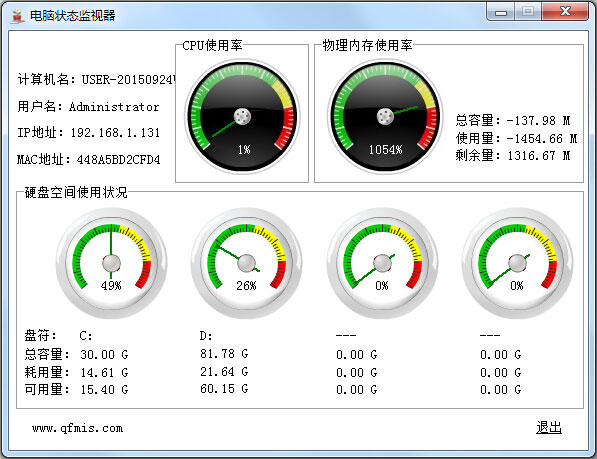Click D drive used 21.64 G

click(224, 371)
